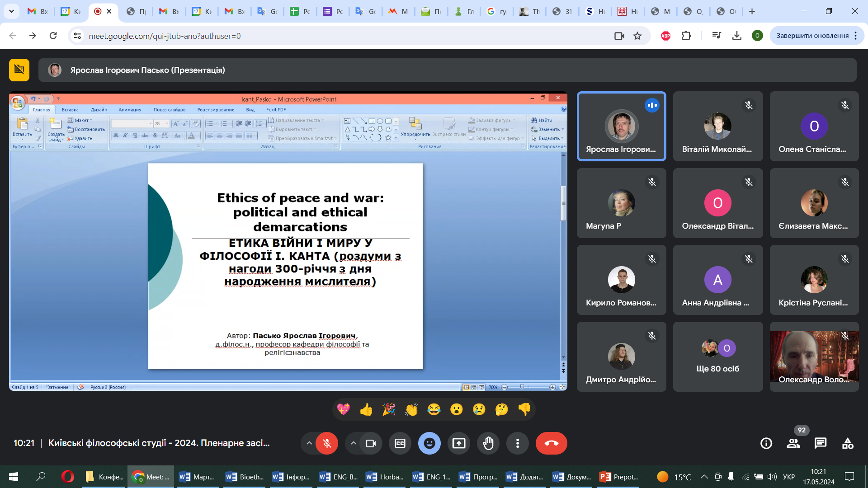Open the chat panel icon
868x488 pixels.
tap(820, 443)
